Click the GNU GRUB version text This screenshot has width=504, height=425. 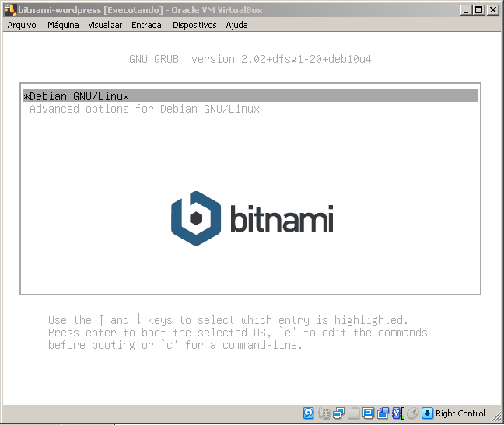click(x=250, y=59)
